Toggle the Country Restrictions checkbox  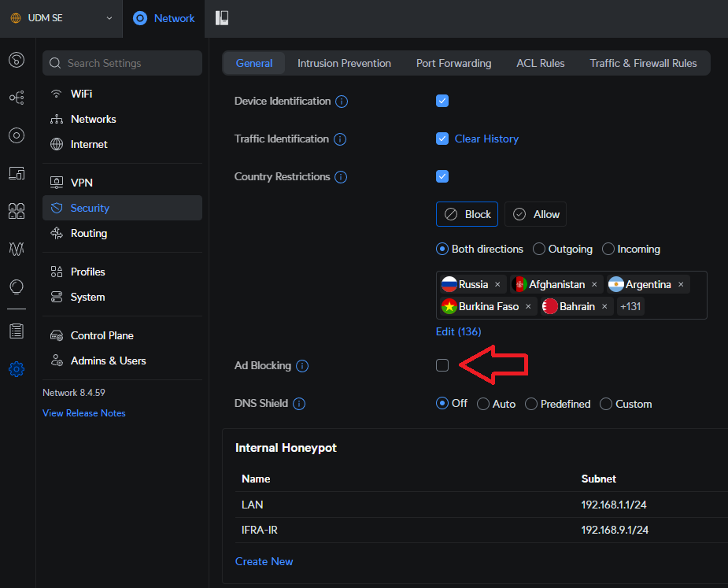tap(442, 176)
